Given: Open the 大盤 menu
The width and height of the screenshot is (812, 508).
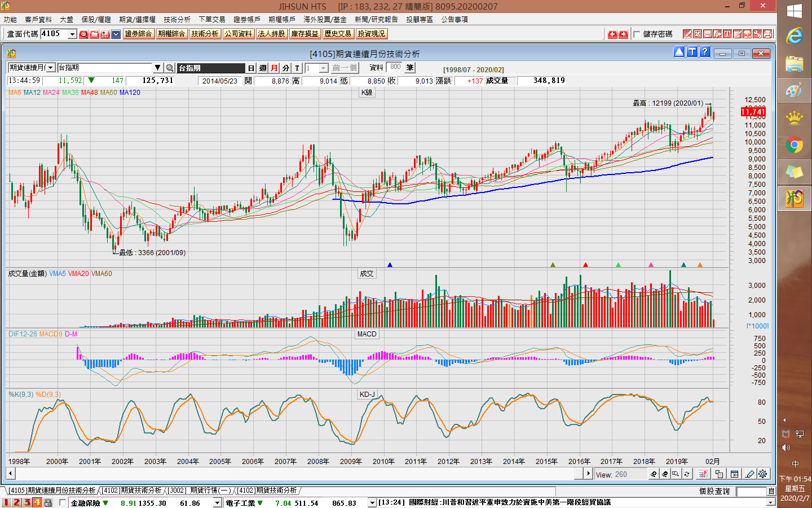Looking at the screenshot, I should click(67, 19).
